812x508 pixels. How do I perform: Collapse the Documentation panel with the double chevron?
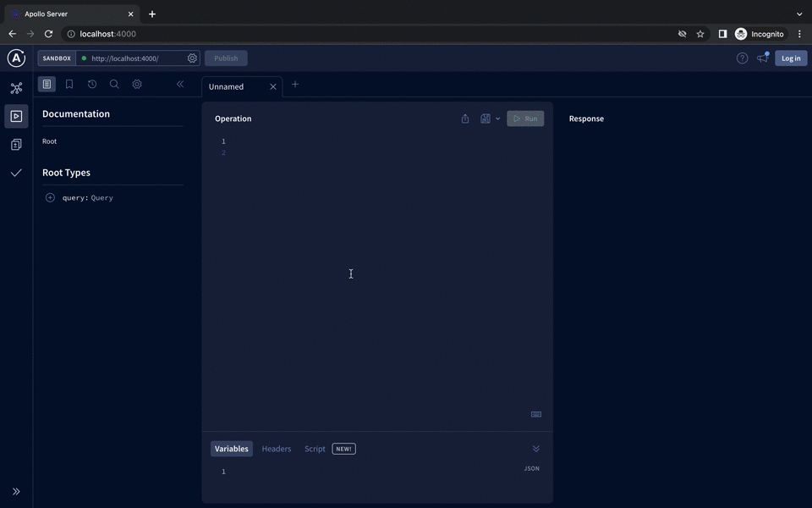(x=179, y=84)
